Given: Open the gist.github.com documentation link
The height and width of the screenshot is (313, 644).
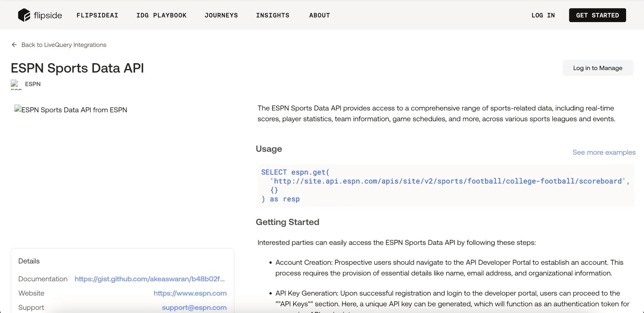Looking at the screenshot, I should pos(150,279).
